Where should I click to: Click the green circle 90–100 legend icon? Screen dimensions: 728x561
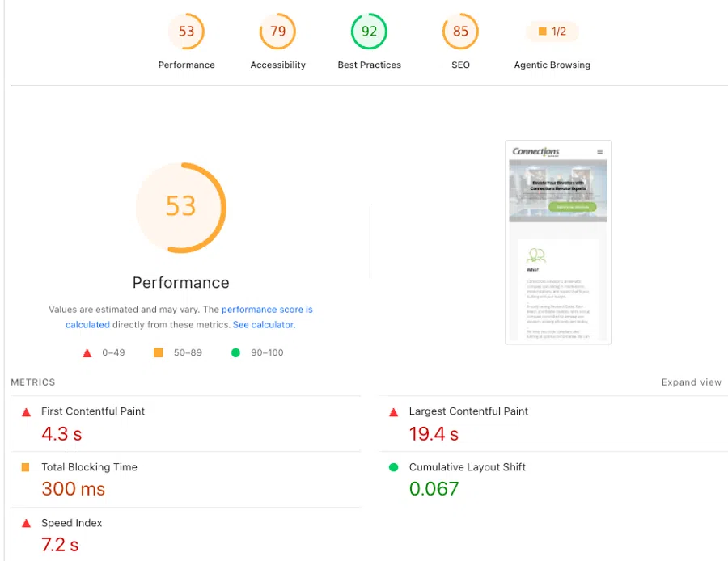click(x=235, y=352)
